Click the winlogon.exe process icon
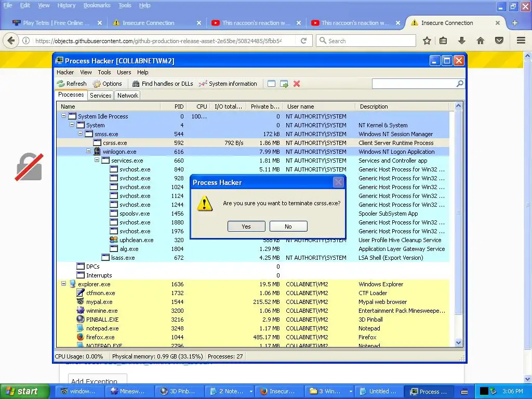532x399 pixels. (x=97, y=151)
